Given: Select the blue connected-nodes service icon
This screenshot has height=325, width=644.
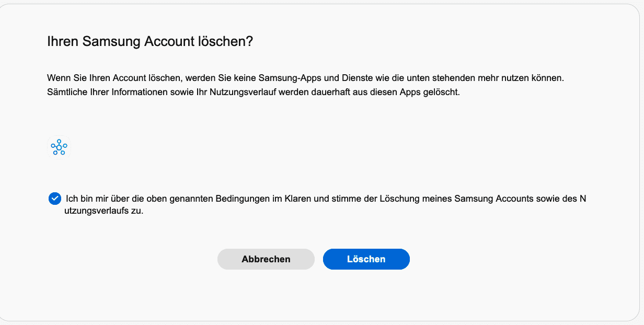Looking at the screenshot, I should click(x=59, y=147).
